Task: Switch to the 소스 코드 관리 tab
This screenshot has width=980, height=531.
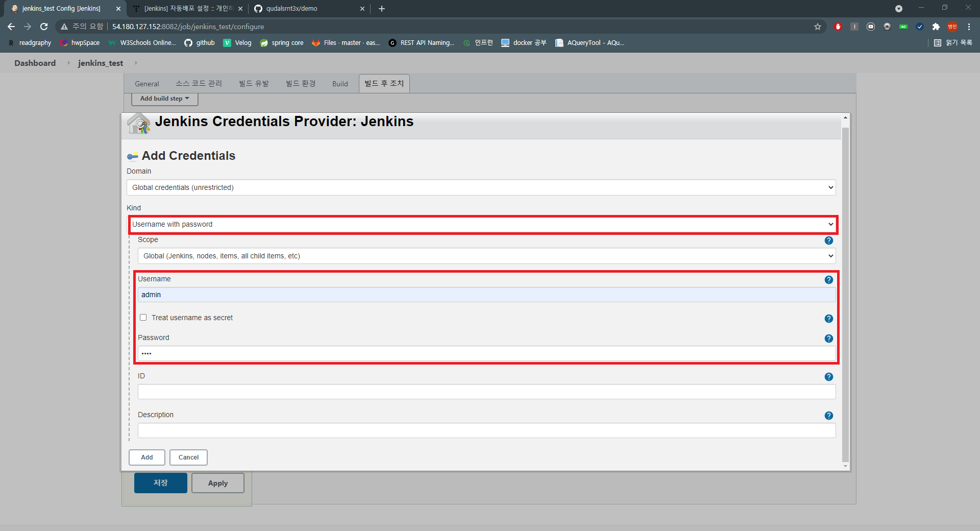Action: (199, 84)
